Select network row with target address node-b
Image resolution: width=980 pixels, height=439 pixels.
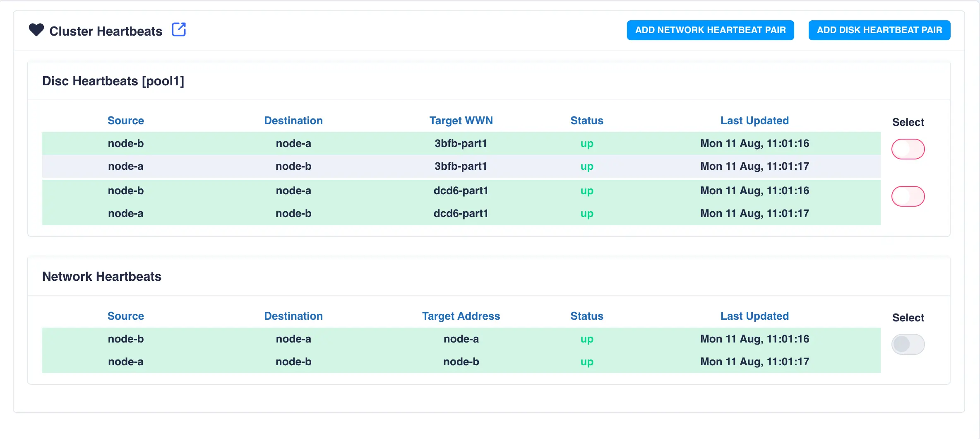pos(461,362)
